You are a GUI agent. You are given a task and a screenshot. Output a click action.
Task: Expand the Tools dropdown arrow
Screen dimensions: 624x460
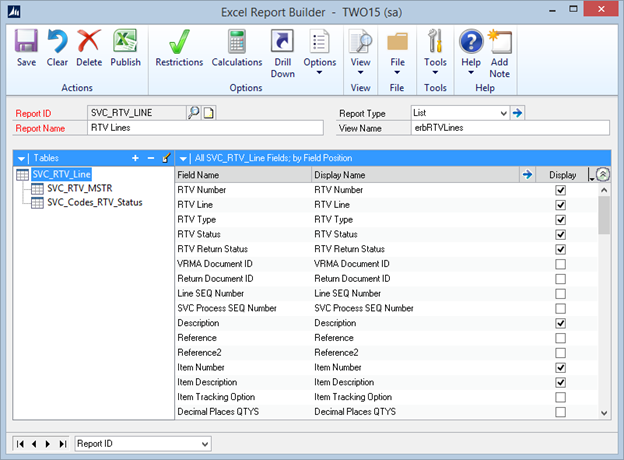tap(435, 72)
